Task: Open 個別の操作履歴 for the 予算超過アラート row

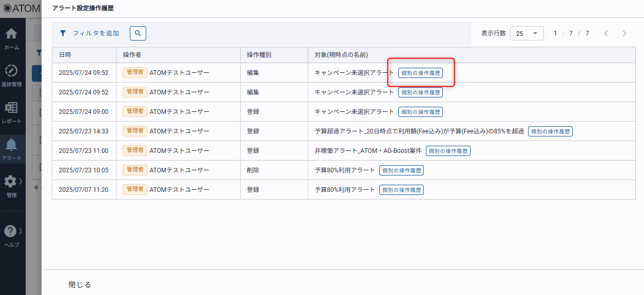Action: [550, 131]
